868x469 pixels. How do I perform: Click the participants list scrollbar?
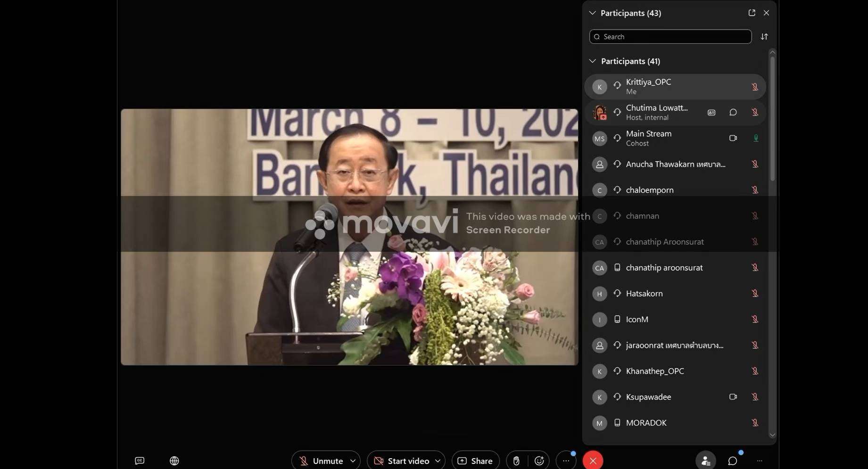tap(772, 118)
